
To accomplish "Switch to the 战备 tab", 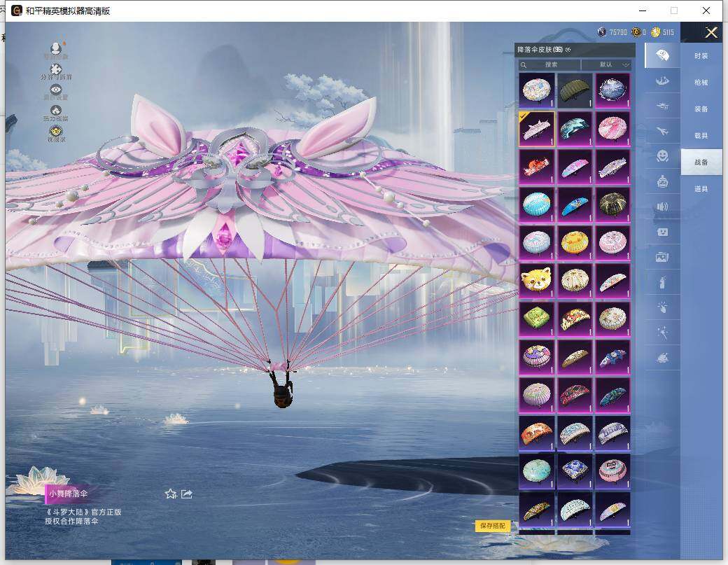I will click(701, 162).
